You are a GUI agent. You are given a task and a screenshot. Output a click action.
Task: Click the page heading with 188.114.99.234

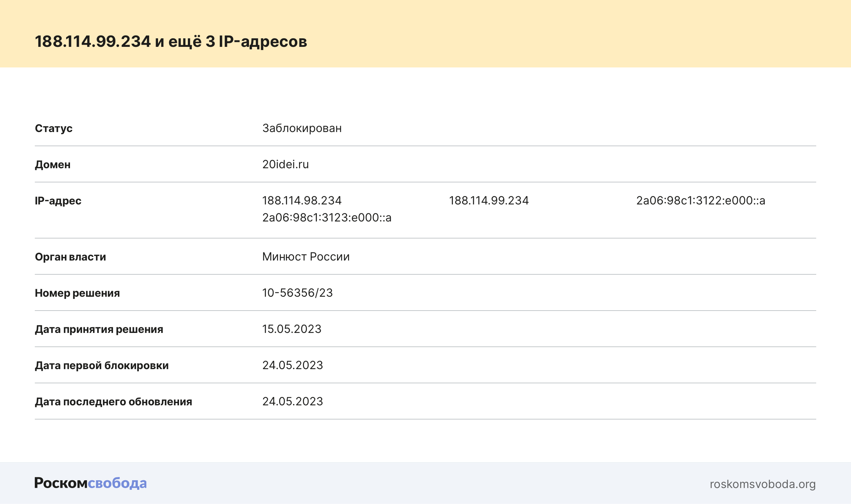[x=170, y=42]
